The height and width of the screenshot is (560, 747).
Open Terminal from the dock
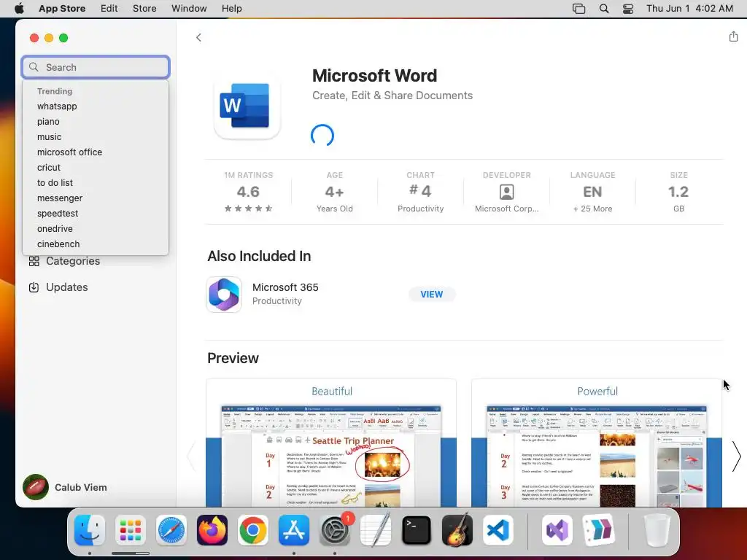click(417, 530)
